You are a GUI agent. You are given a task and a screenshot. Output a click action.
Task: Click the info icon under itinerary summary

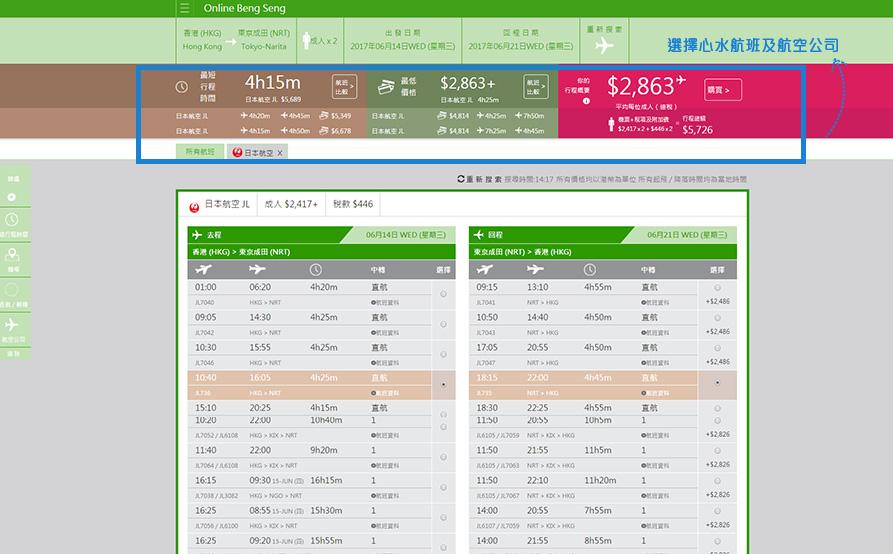(x=586, y=101)
